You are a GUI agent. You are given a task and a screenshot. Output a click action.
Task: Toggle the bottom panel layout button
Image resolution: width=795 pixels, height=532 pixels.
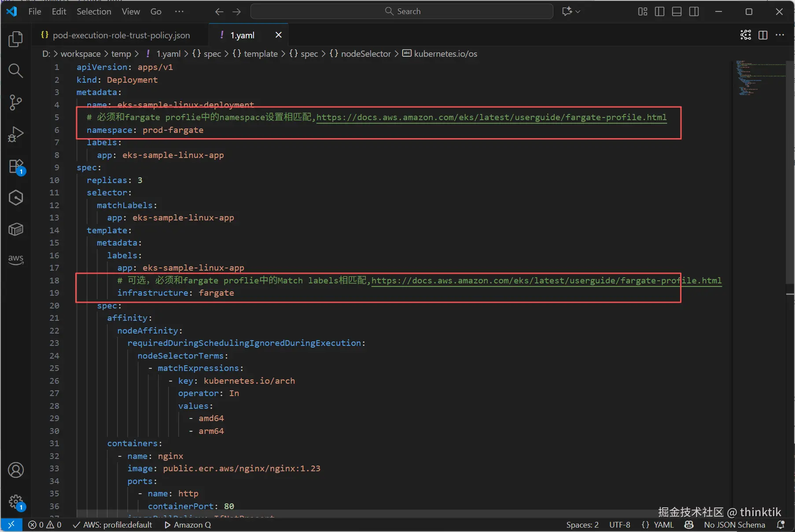click(x=677, y=11)
